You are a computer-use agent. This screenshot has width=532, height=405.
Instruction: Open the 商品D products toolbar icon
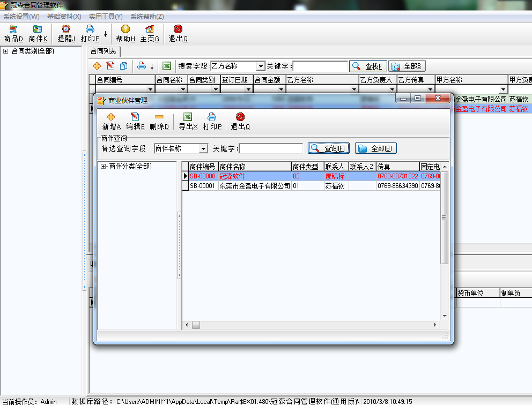pyautogui.click(x=13, y=29)
